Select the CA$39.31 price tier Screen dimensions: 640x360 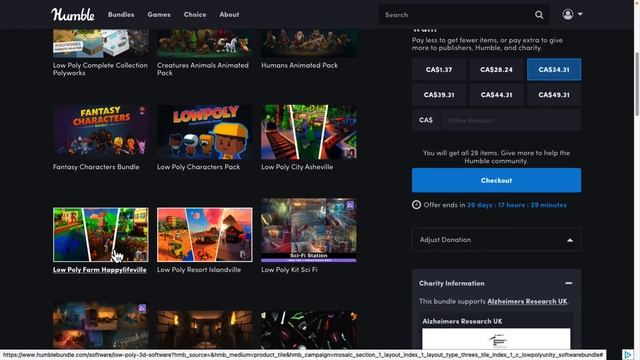[439, 95]
